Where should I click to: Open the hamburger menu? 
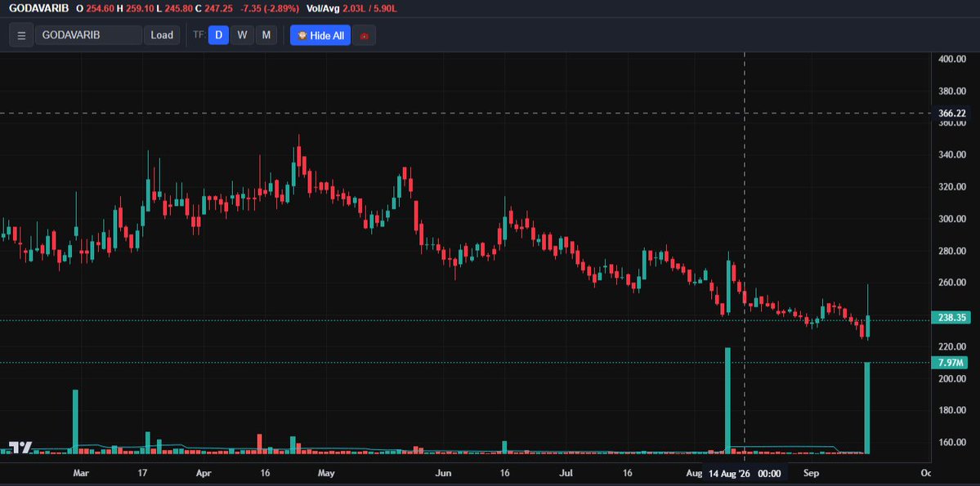click(21, 36)
